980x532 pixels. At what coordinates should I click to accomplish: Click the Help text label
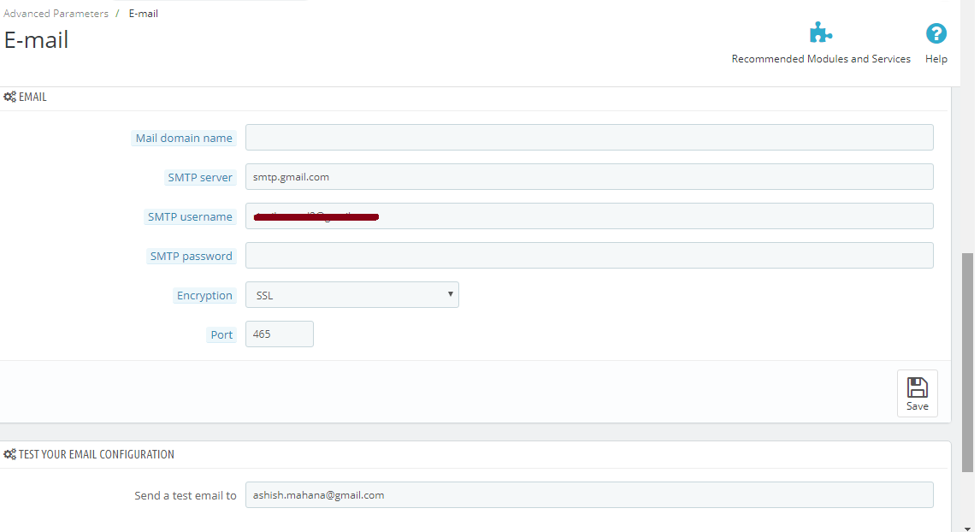[x=936, y=59]
